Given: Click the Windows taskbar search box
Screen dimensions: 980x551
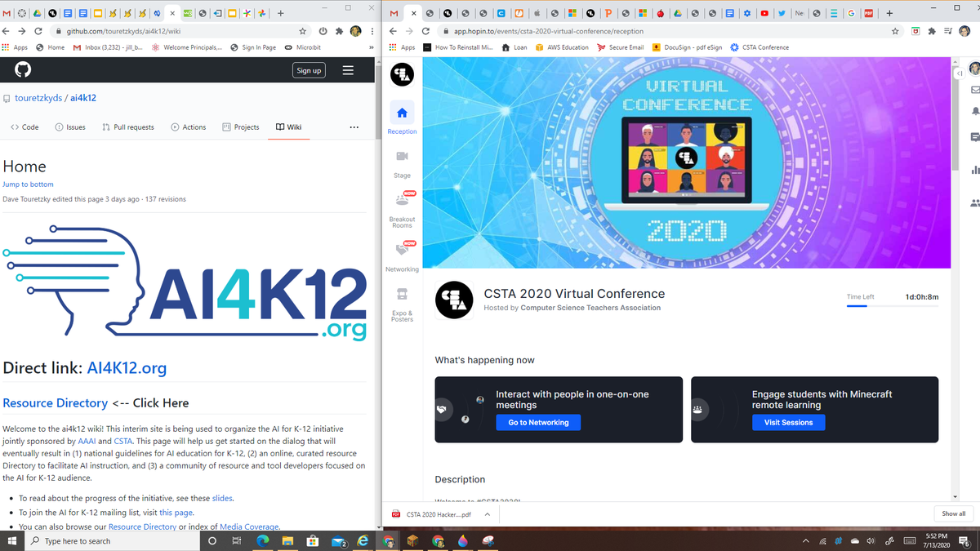Looking at the screenshot, I should click(x=112, y=540).
